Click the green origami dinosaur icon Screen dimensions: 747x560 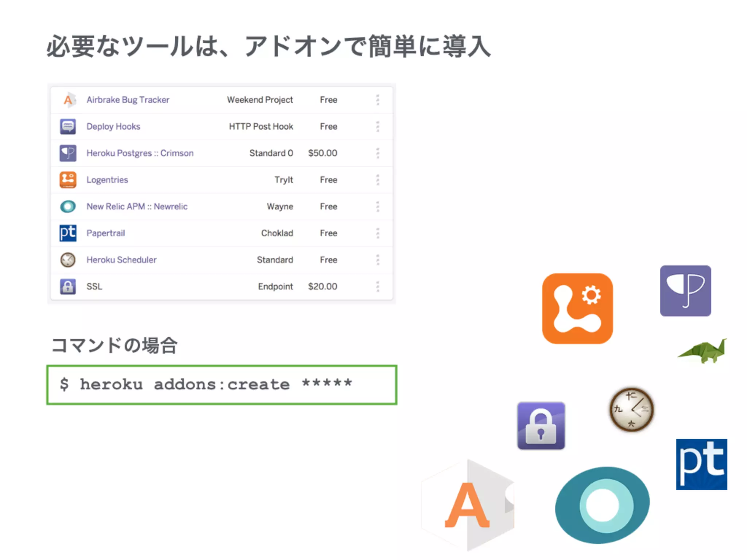(703, 351)
